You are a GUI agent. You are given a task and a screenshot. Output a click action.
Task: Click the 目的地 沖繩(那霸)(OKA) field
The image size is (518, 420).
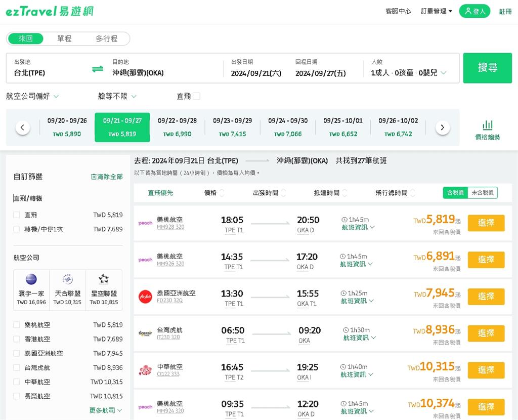[x=165, y=68]
